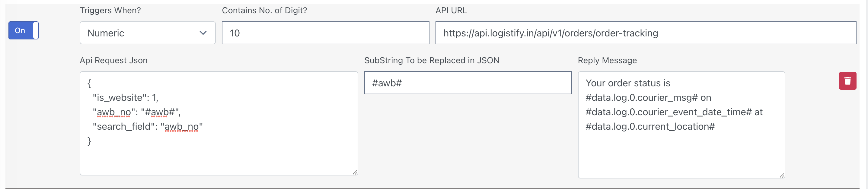This screenshot has width=868, height=189.
Task: Click inside the Reply Message text area
Action: 681,124
